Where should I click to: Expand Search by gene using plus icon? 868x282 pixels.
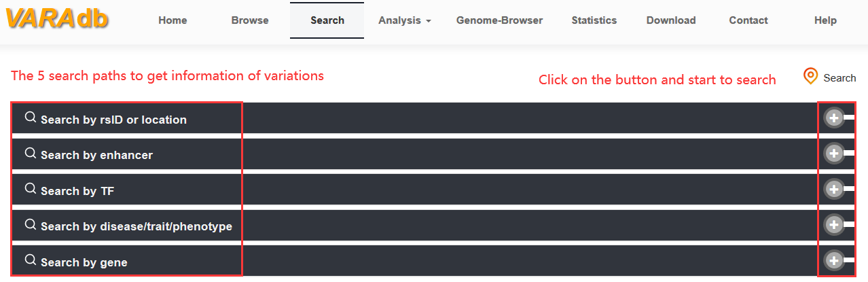pos(833,260)
